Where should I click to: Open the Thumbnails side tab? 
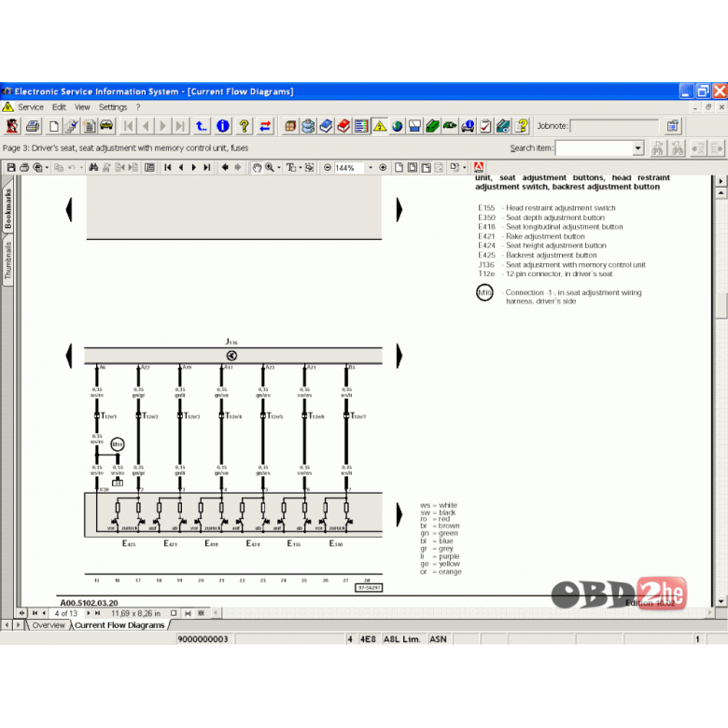[x=7, y=260]
